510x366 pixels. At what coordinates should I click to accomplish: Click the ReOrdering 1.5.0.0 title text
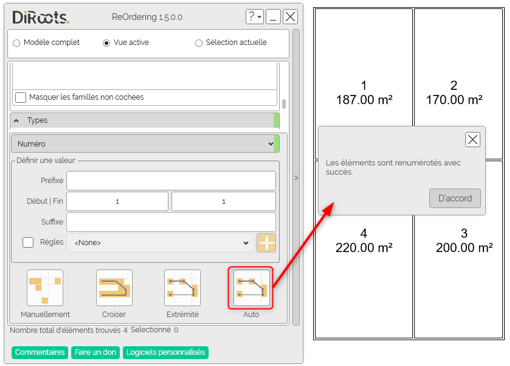pos(147,17)
